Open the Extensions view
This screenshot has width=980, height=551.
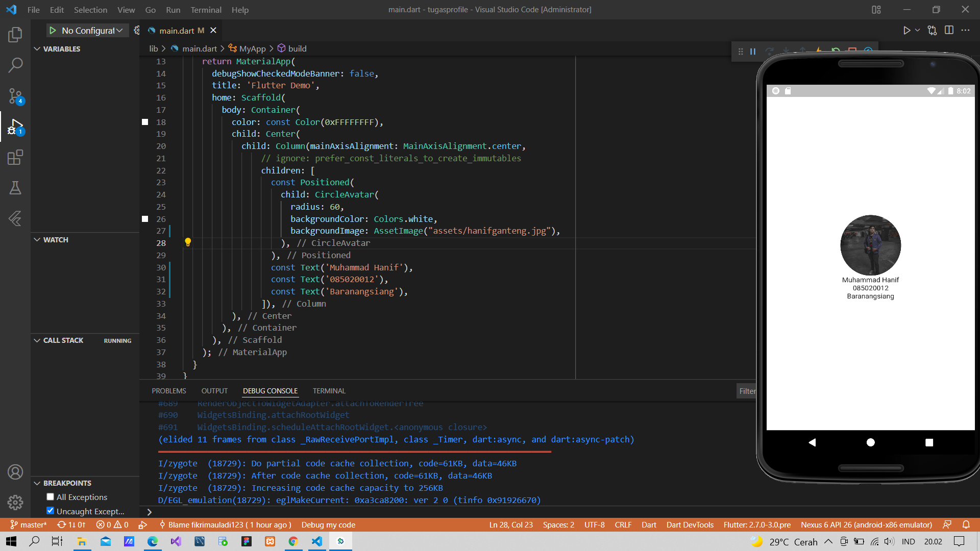pos(15,157)
